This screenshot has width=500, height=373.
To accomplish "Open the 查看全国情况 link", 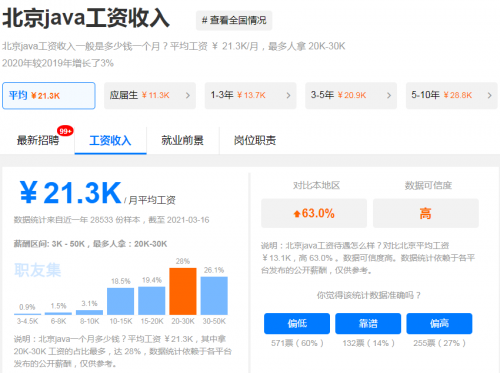I will [234, 20].
